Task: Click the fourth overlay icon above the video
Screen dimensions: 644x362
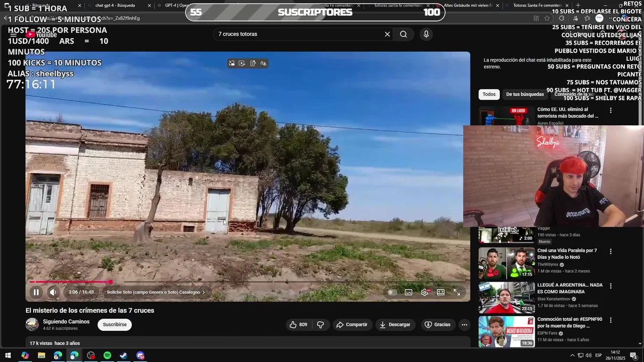Action: pyautogui.click(x=263, y=63)
